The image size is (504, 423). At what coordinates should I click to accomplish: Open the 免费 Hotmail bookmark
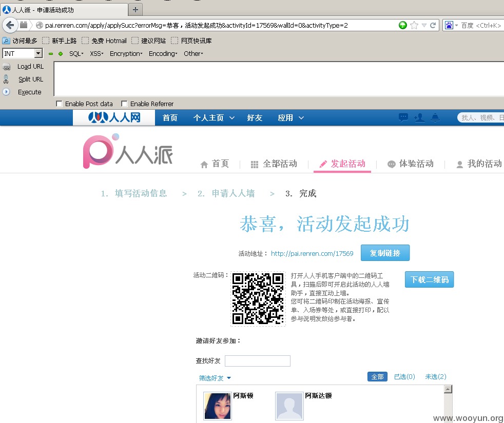(x=104, y=41)
